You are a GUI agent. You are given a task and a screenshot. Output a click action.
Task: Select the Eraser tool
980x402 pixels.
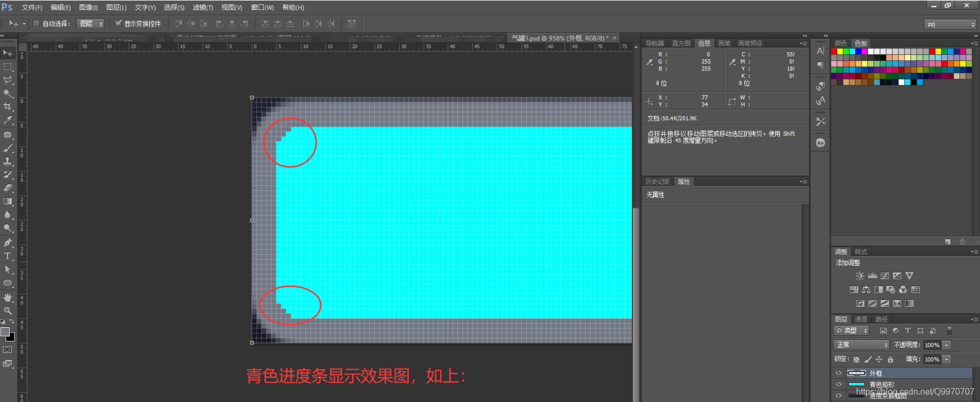[8, 188]
